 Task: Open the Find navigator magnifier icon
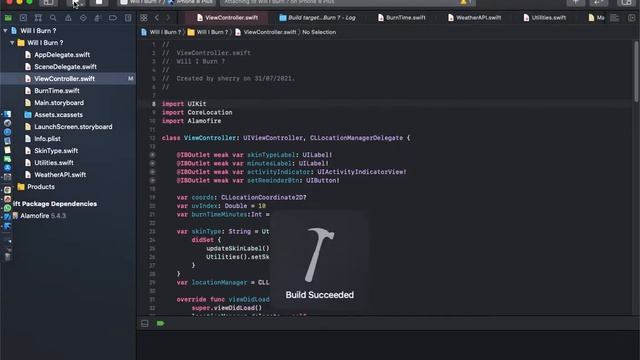click(53, 18)
